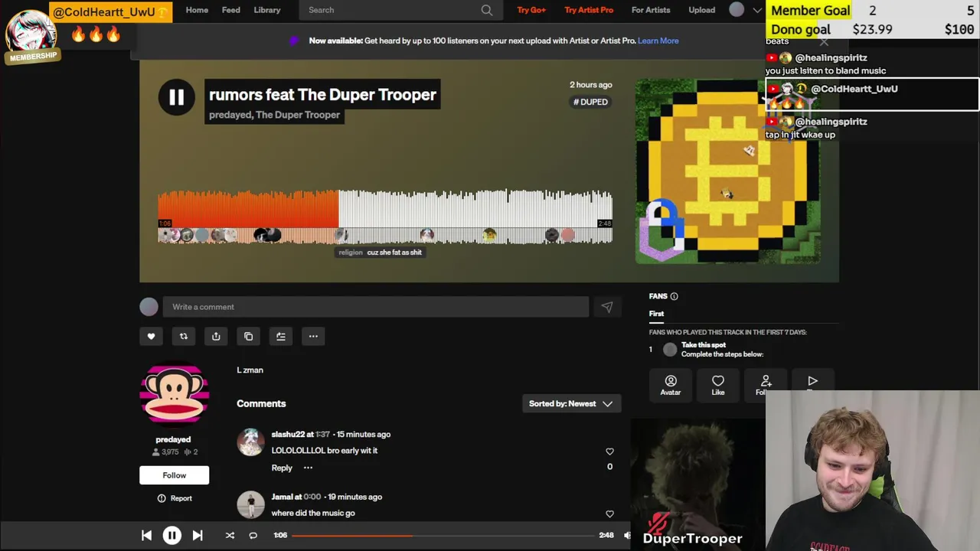Open the Learn More banner link
Screen dimensions: 980x551
point(658,41)
